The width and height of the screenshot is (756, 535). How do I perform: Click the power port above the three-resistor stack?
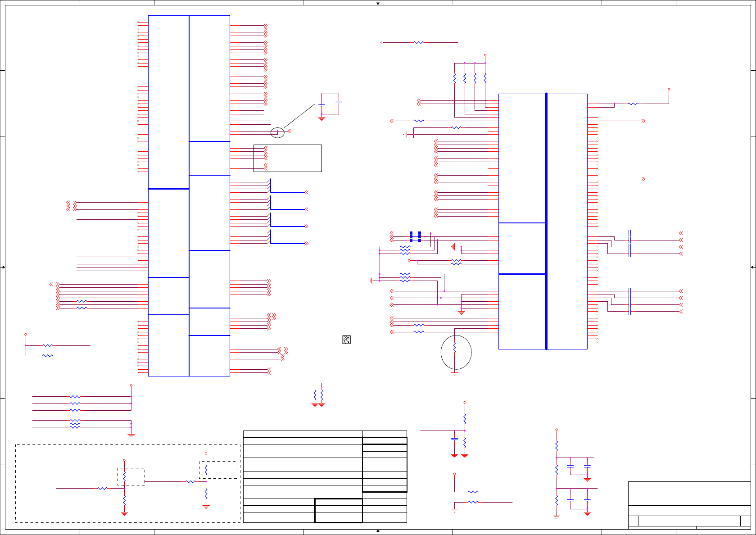tap(557, 430)
